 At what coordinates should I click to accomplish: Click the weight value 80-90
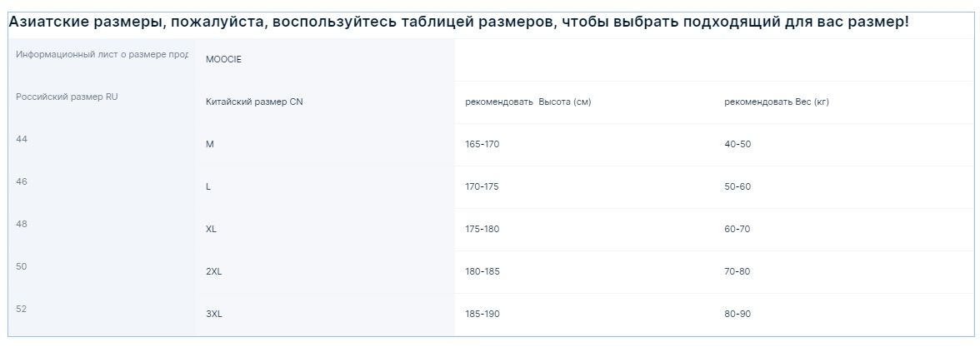(737, 314)
